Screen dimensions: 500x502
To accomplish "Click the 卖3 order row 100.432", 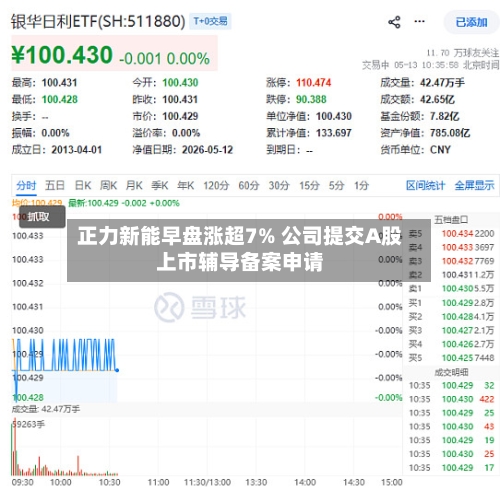I will coord(451,261).
